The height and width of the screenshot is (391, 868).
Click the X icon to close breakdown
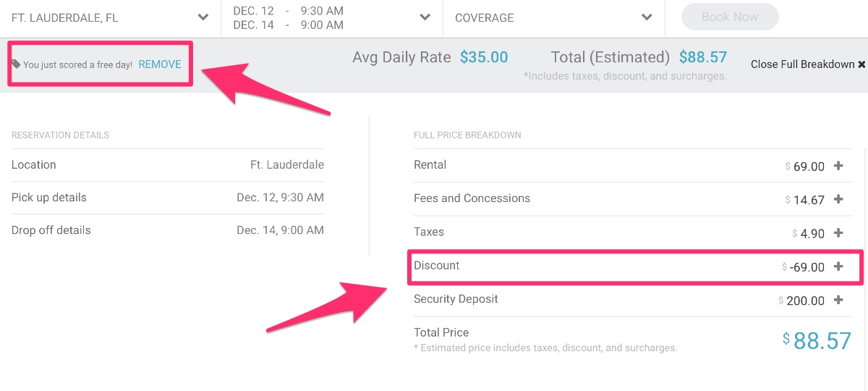861,64
